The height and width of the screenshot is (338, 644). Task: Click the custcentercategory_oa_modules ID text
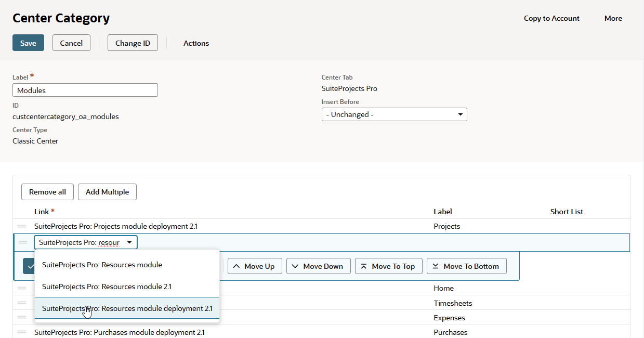coord(65,116)
